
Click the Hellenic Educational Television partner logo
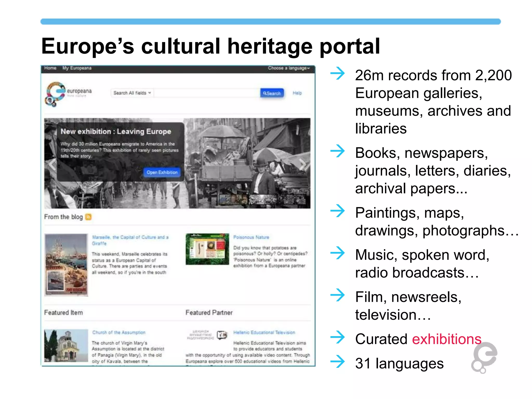207,335
